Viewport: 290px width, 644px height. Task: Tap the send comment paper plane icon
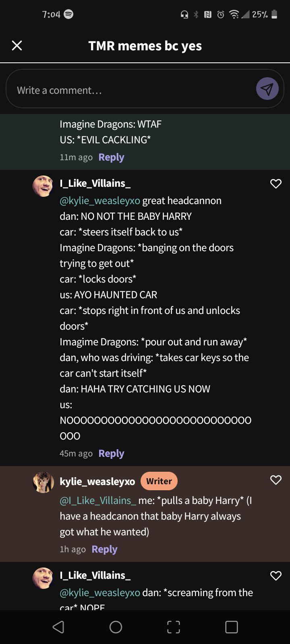tap(267, 89)
